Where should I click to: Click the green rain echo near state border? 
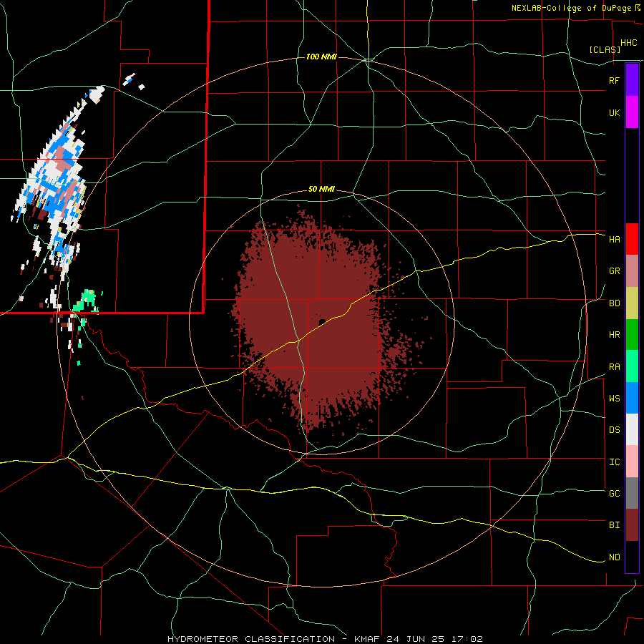coord(86,301)
